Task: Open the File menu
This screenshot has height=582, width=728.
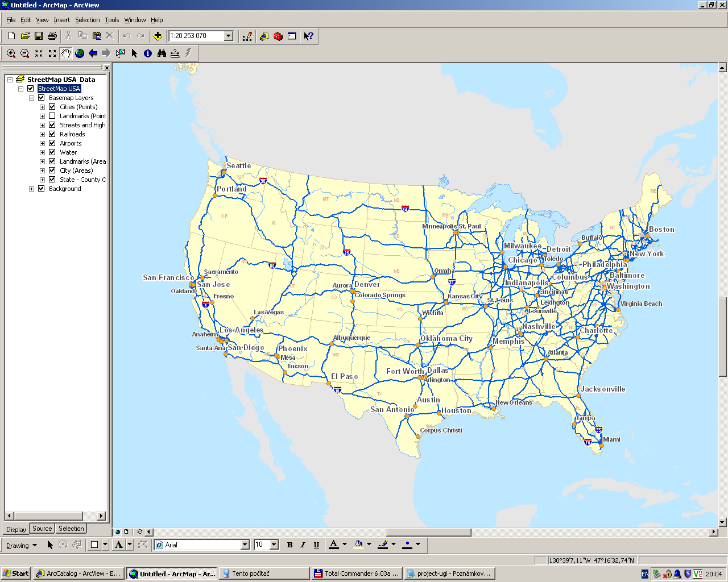Action: (x=11, y=20)
